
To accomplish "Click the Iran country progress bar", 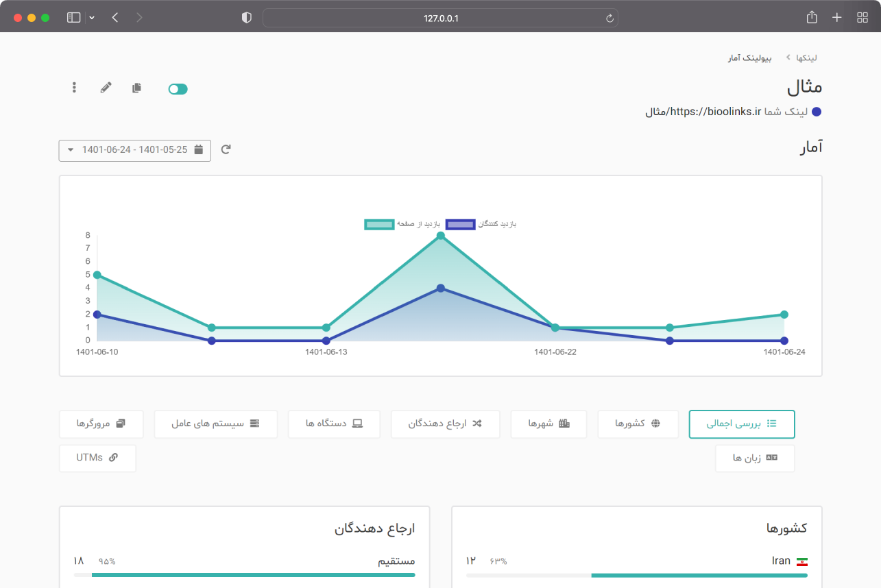I will click(x=637, y=576).
